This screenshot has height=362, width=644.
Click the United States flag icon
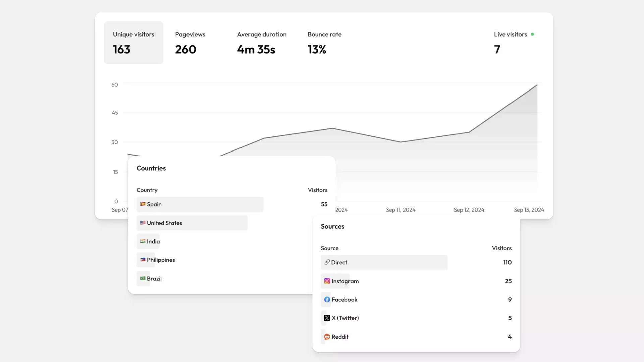coord(143,223)
